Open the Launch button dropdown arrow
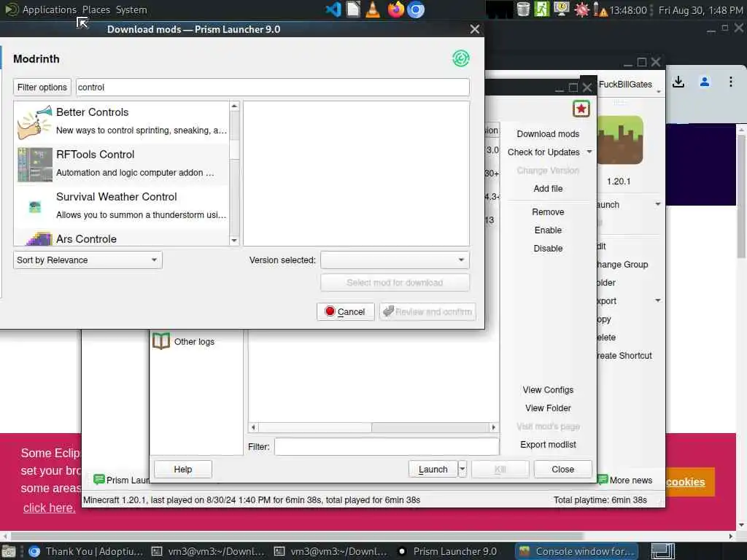Screen dimensions: 747x560 point(462,469)
